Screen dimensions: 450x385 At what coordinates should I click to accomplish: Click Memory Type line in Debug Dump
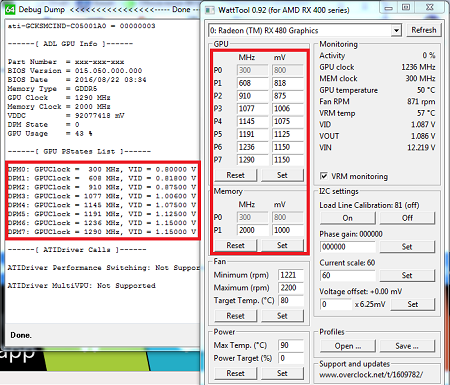pyautogui.click(x=52, y=89)
